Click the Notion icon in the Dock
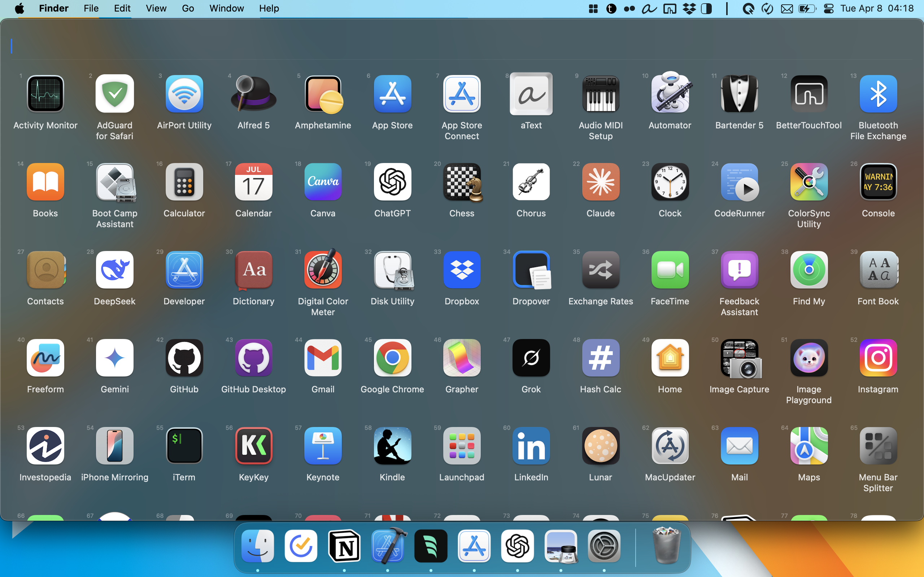Screen dimensions: 924x577 pos(344,546)
